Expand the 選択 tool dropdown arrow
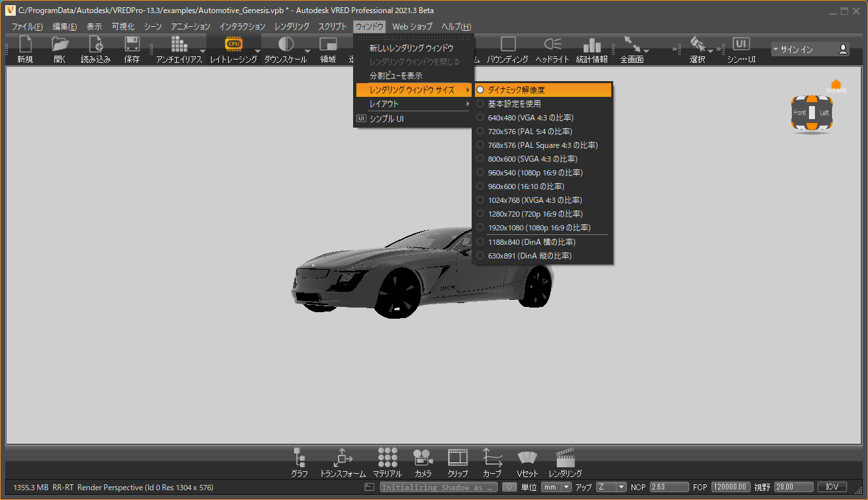Screen dimensions: 868x500 pyautogui.click(x=710, y=51)
